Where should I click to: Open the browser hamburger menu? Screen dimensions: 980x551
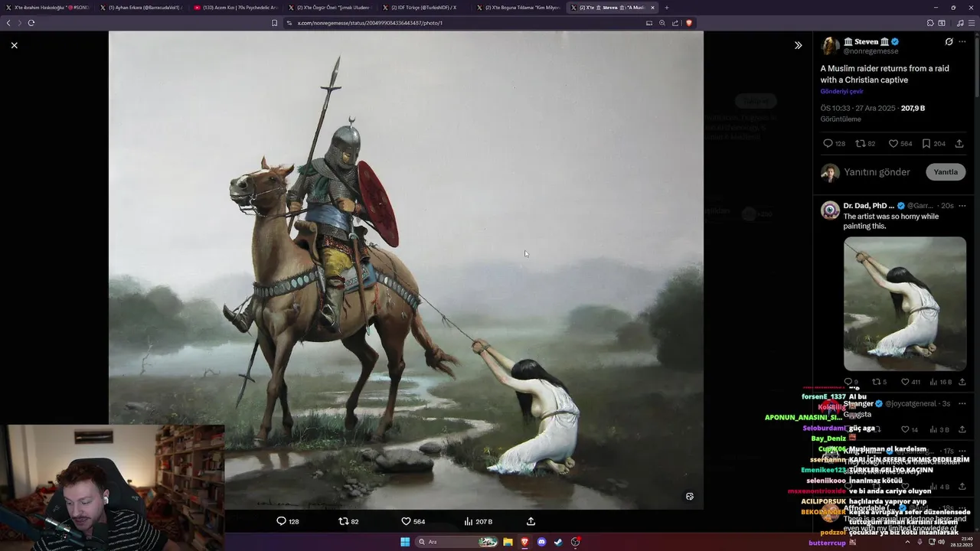tap(972, 23)
